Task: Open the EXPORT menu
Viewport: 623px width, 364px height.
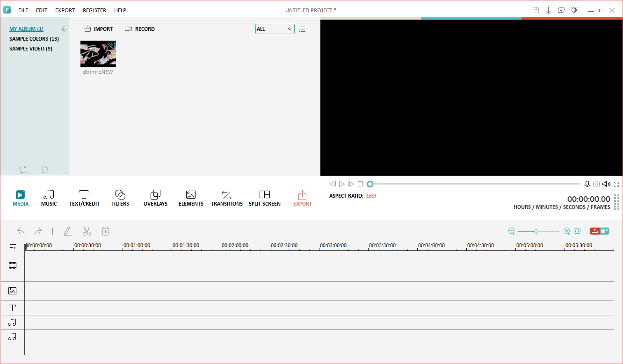Action: pyautogui.click(x=65, y=10)
